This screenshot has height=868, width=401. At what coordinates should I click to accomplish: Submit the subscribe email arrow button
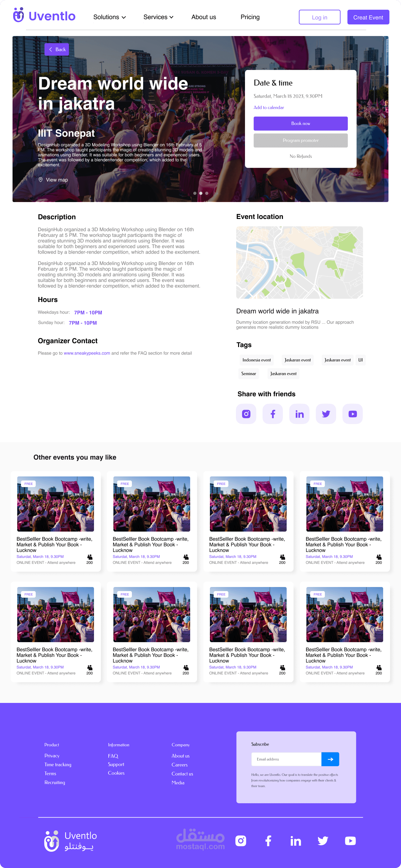(330, 759)
